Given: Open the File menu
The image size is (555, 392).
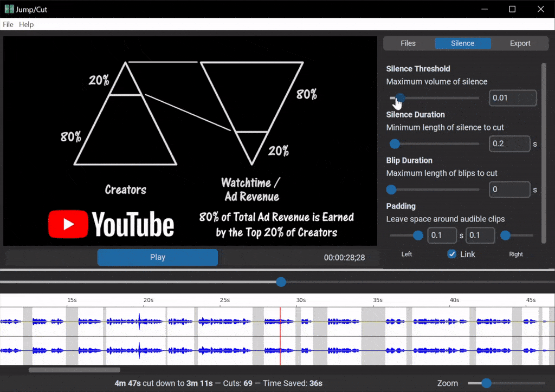Looking at the screenshot, I should pyautogui.click(x=8, y=24).
